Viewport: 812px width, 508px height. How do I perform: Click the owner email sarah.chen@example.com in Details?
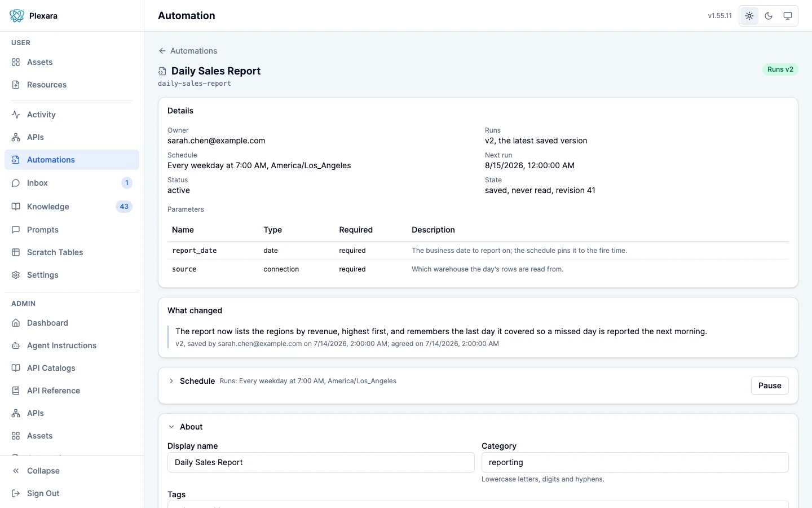pos(217,141)
